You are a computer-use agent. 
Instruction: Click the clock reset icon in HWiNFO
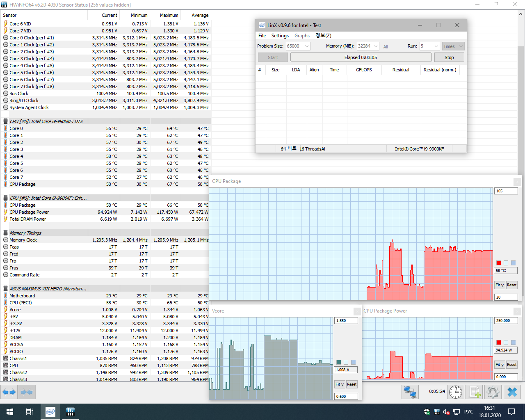click(456, 392)
